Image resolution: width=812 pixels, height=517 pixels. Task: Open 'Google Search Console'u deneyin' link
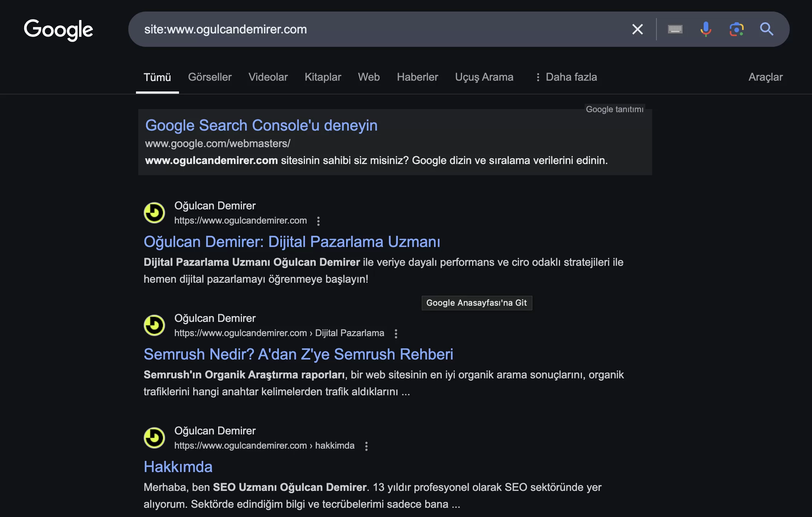[261, 125]
